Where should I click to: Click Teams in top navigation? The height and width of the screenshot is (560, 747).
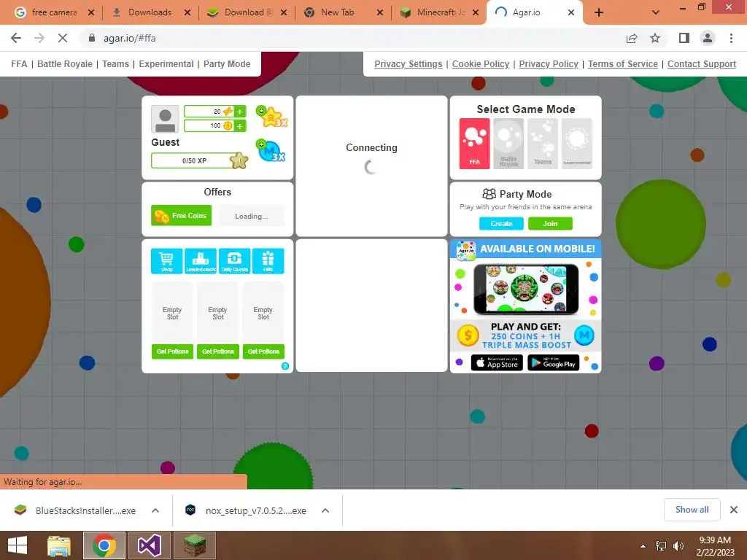point(115,64)
